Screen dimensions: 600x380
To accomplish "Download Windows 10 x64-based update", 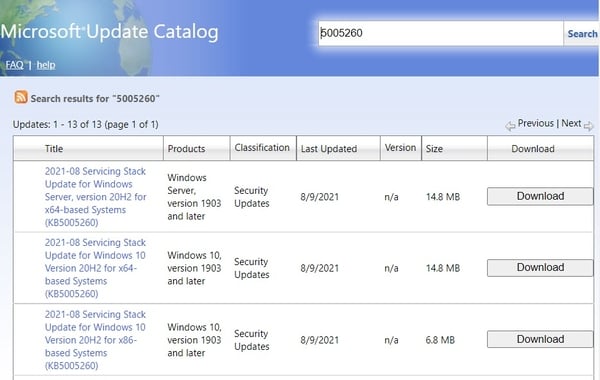I will [x=540, y=267].
